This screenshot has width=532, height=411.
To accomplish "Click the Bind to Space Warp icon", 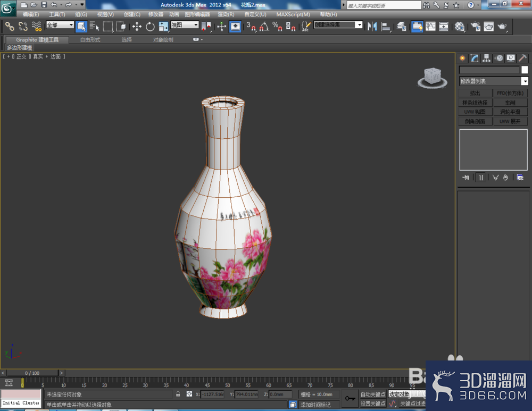I will pyautogui.click(x=36, y=26).
